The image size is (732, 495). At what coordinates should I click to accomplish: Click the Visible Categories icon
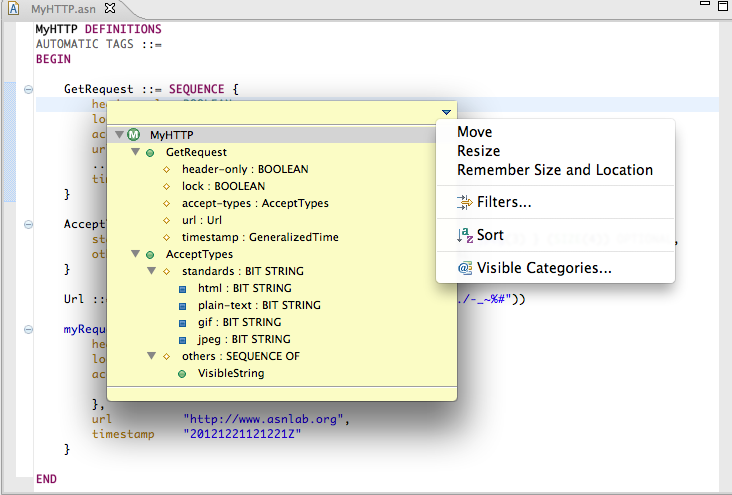(x=464, y=268)
